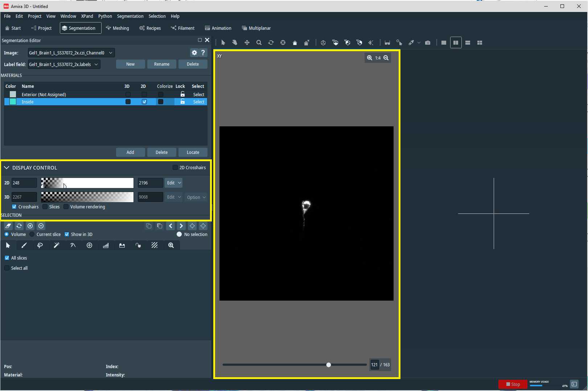Pick the selection arrow tool in Selection panel
Screen dimensions: 588x391
[8, 245]
